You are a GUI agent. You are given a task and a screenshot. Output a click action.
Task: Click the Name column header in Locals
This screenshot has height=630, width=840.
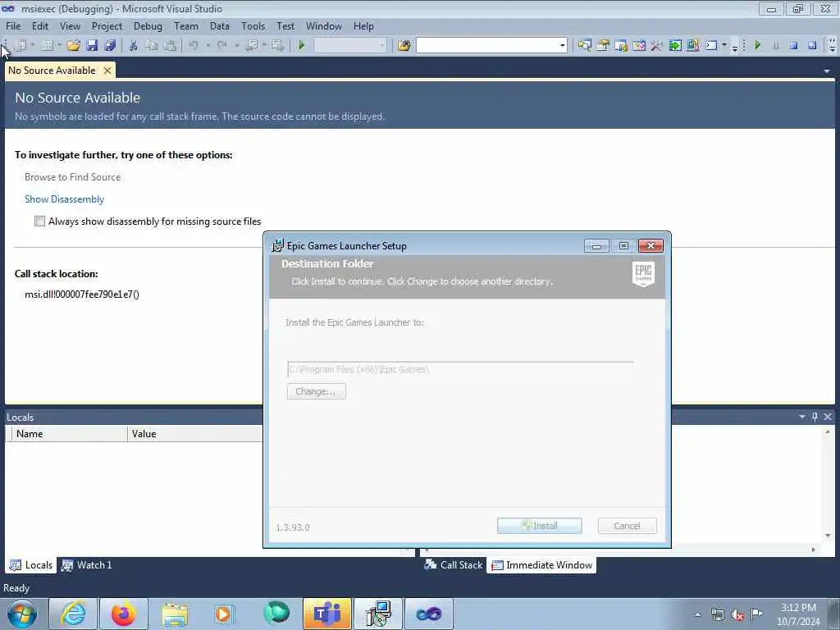(x=69, y=434)
